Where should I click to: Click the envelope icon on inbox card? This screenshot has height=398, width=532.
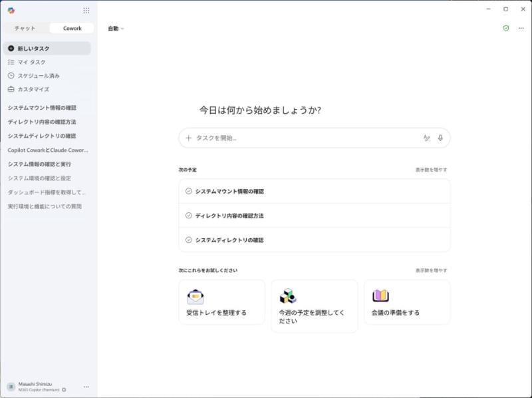pos(196,297)
